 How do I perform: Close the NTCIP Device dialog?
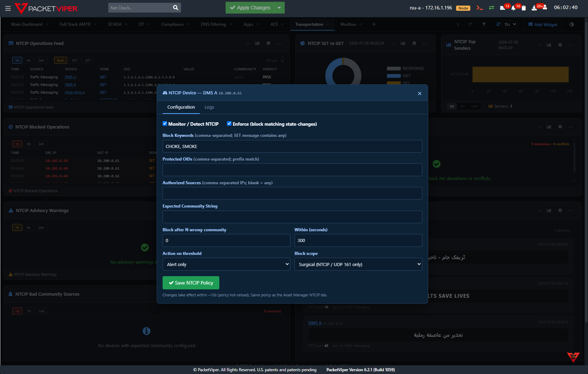click(x=420, y=93)
